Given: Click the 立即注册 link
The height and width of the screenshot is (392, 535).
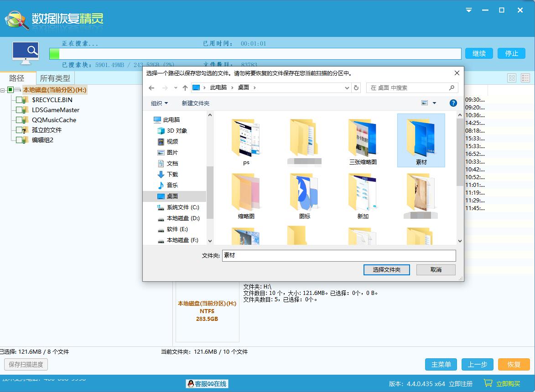Looking at the screenshot, I should (x=461, y=384).
